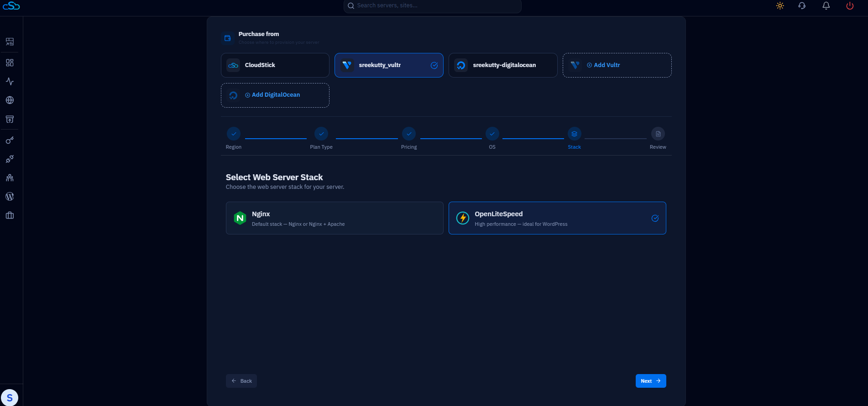The image size is (868, 406).
Task: Open the grid apps icon in sidebar
Action: tap(10, 62)
